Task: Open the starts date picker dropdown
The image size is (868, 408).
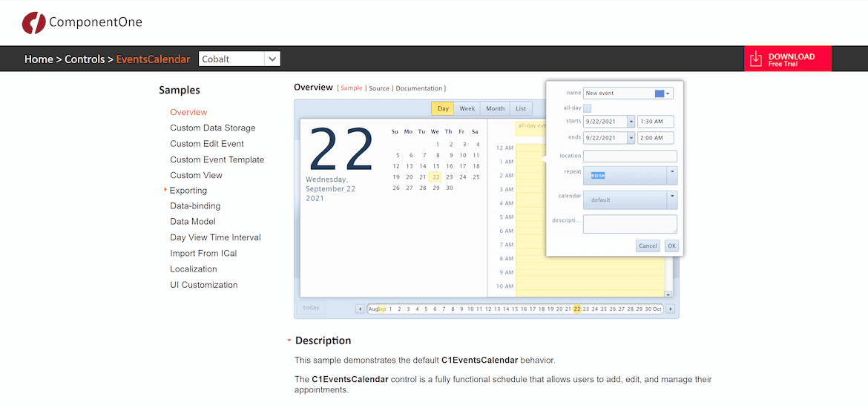Action: 631,122
